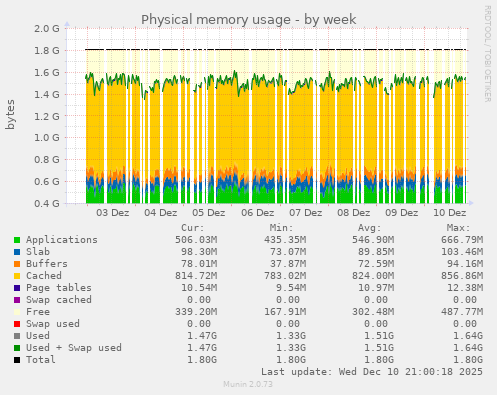Click Applications min value 435.35M
This screenshot has width=497, height=395.
pyautogui.click(x=285, y=240)
